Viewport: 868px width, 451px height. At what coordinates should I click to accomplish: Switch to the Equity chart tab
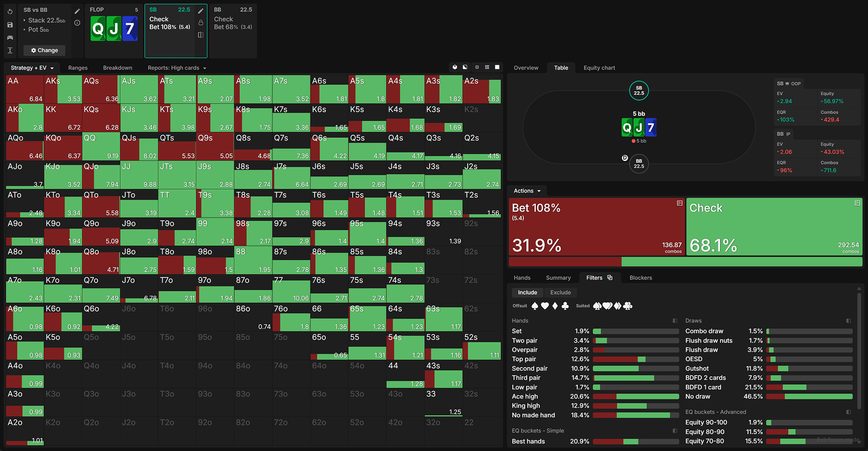(x=599, y=68)
